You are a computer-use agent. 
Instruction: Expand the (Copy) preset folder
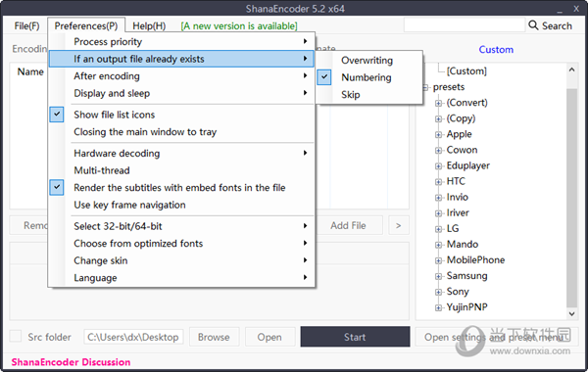click(438, 119)
